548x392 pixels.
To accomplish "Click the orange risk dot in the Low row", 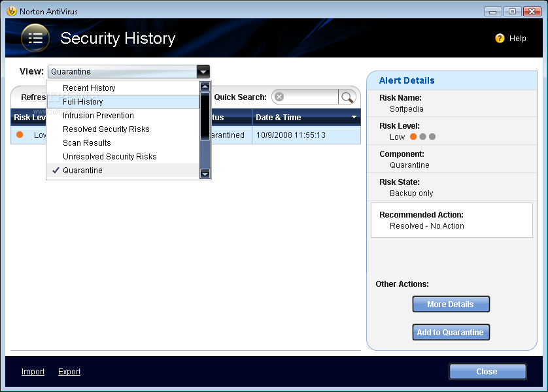I will tap(20, 135).
